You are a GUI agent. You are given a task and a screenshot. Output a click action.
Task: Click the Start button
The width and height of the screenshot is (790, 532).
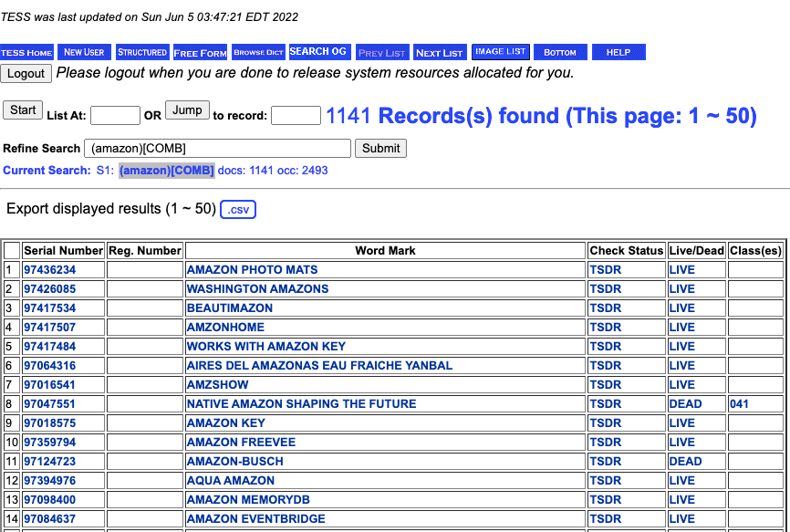[x=23, y=110]
